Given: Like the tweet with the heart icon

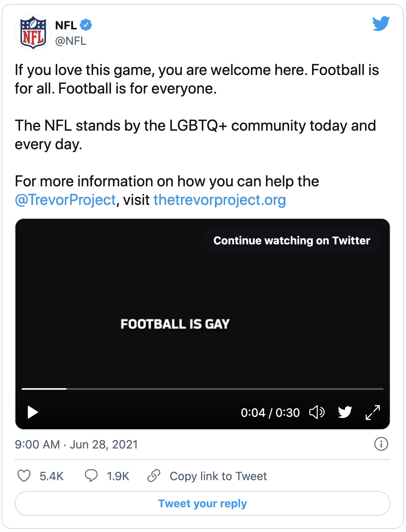Looking at the screenshot, I should pyautogui.click(x=24, y=476).
